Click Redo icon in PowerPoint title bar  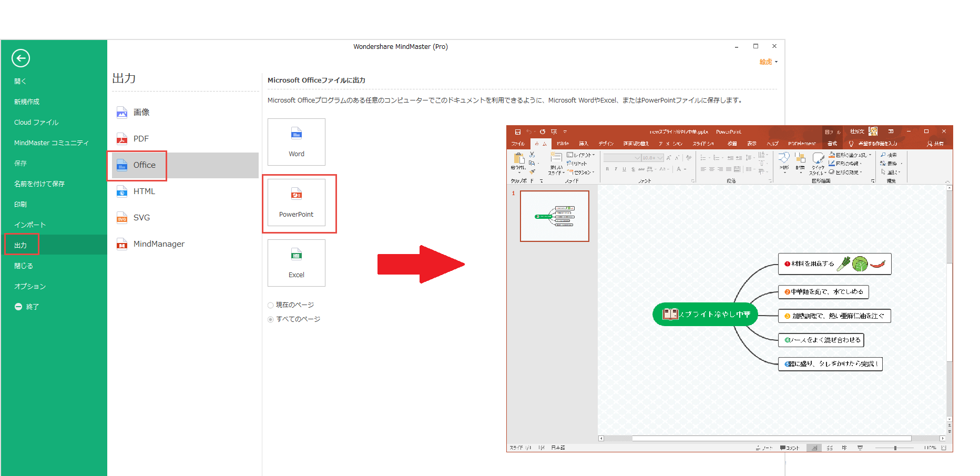click(543, 132)
